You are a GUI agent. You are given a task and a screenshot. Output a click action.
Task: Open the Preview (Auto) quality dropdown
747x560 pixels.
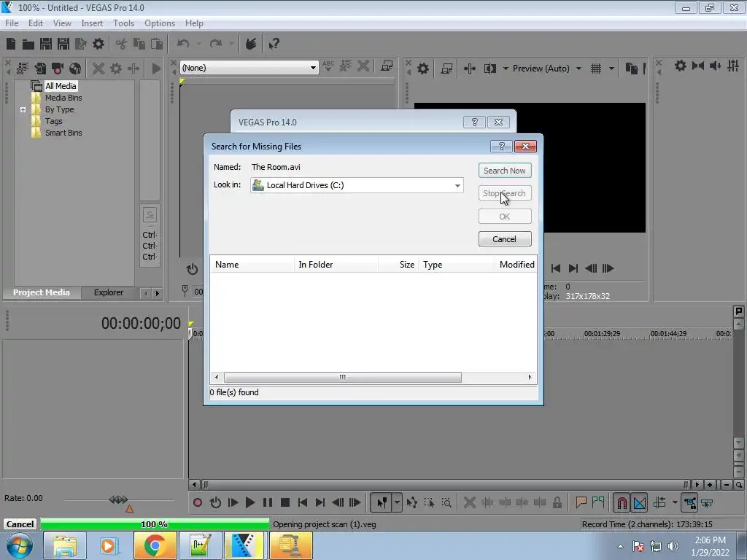(578, 69)
